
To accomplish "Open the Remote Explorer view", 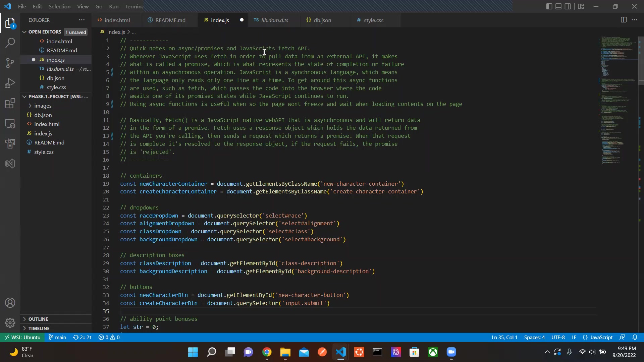I will click(10, 124).
